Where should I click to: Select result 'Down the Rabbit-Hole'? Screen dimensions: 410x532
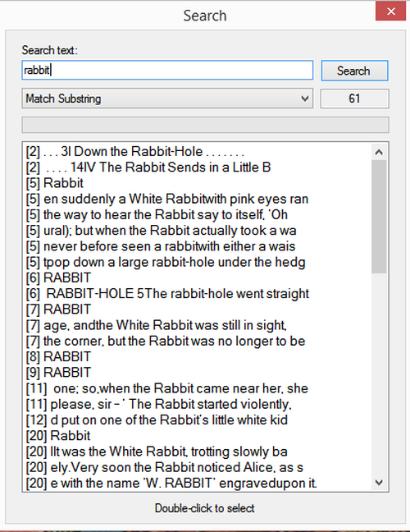135,152
